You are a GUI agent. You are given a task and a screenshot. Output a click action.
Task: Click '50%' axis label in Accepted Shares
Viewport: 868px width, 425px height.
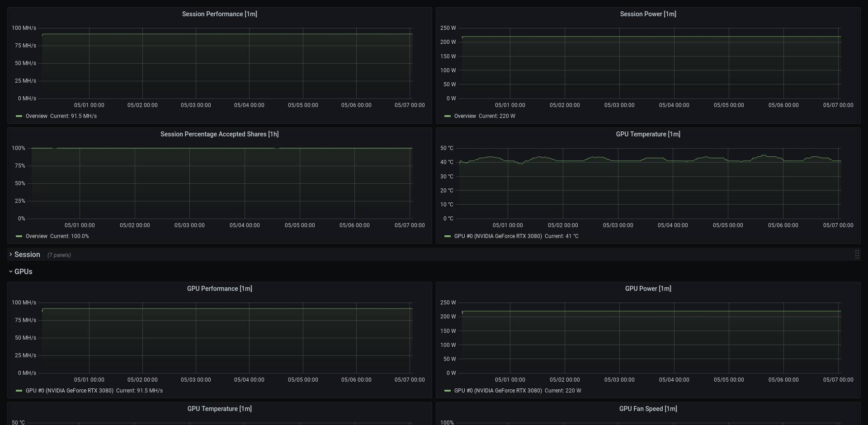point(20,183)
